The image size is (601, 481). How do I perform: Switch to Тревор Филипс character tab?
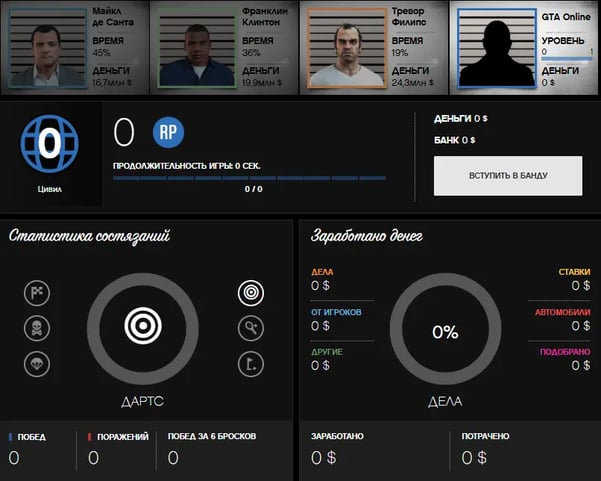pyautogui.click(x=374, y=47)
